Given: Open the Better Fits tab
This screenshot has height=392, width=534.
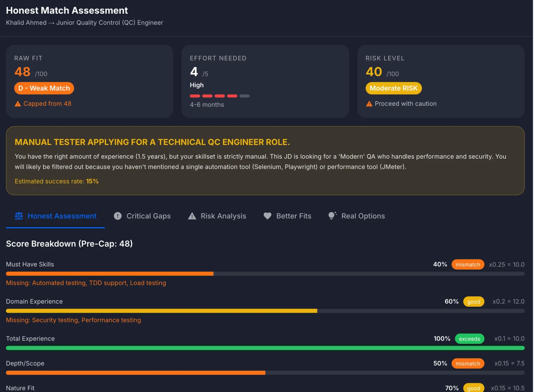Looking at the screenshot, I should 293,216.
